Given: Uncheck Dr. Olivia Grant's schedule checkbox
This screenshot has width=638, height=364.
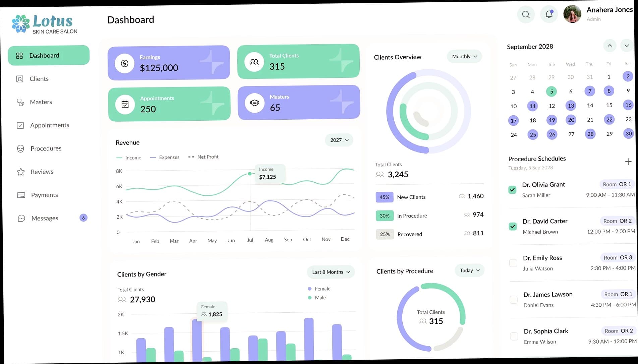Looking at the screenshot, I should click(512, 190).
